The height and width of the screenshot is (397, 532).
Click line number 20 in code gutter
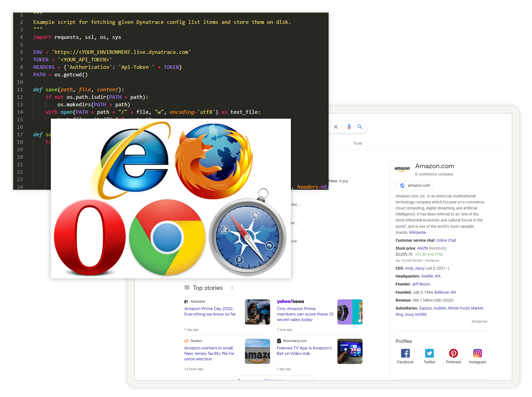tap(20, 157)
